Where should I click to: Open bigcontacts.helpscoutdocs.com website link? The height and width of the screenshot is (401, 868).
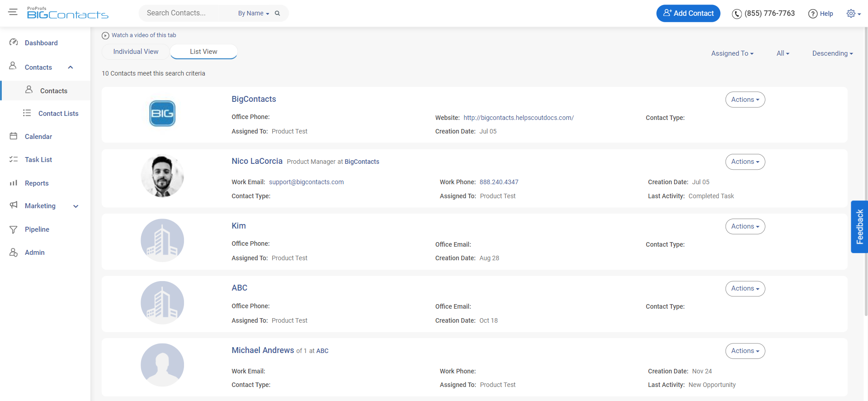coord(519,118)
